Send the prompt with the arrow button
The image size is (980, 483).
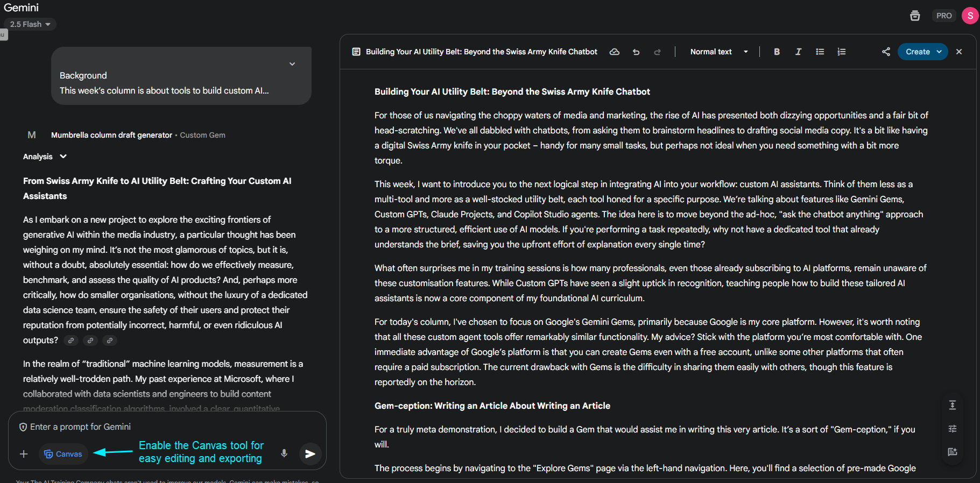pyautogui.click(x=310, y=453)
